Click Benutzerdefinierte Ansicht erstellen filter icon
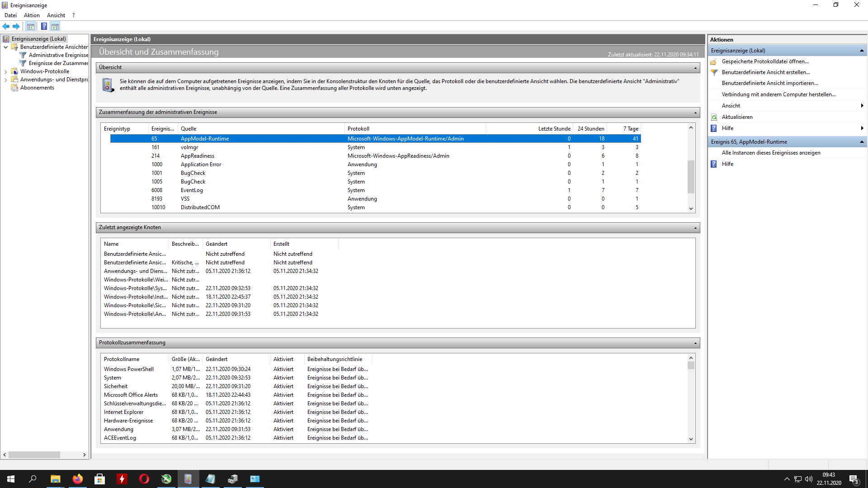The height and width of the screenshot is (488, 868). tap(714, 72)
